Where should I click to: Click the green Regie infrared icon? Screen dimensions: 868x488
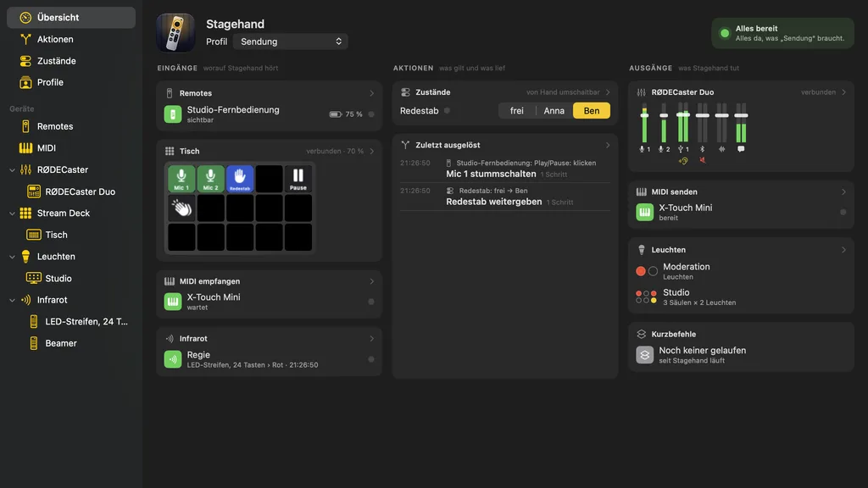pyautogui.click(x=173, y=359)
